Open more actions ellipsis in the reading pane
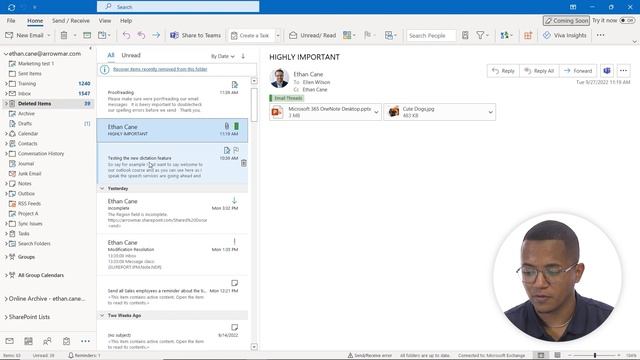The height and width of the screenshot is (360, 640). (623, 71)
